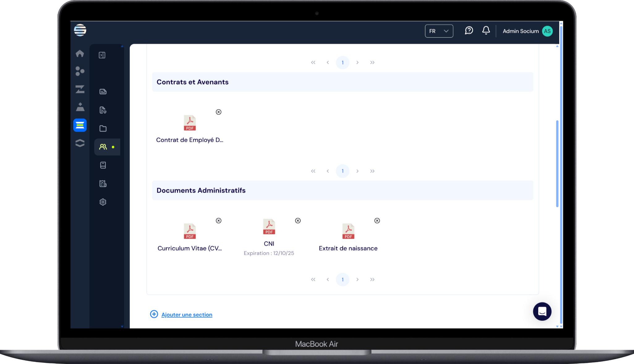Open the home icon in left sidebar
Image resolution: width=634 pixels, height=364 pixels.
pyautogui.click(x=80, y=53)
